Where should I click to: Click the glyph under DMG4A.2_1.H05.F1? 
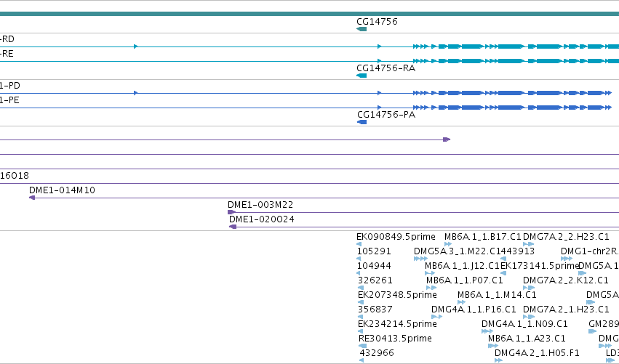click(498, 360)
